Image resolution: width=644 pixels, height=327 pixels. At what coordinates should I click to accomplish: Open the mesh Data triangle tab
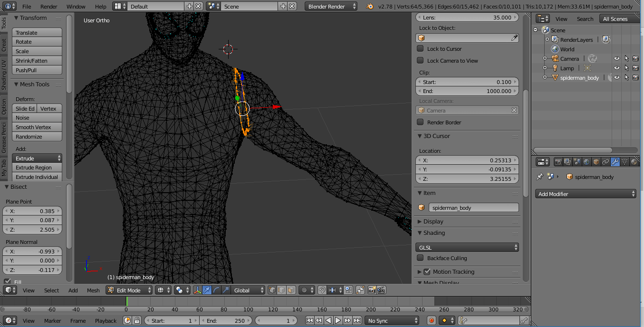pyautogui.click(x=625, y=162)
